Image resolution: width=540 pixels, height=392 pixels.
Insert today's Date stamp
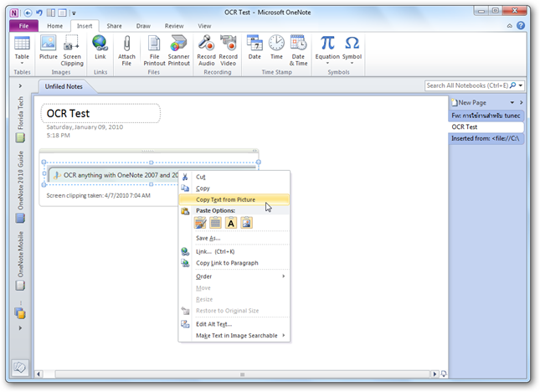pyautogui.click(x=255, y=48)
